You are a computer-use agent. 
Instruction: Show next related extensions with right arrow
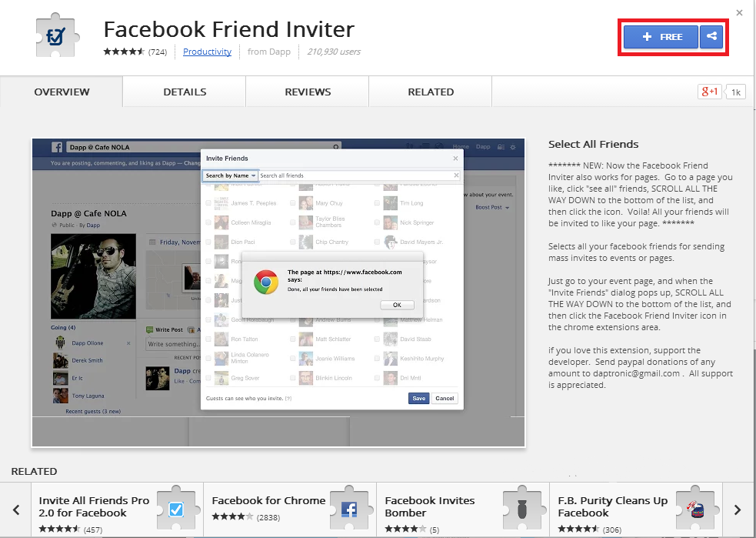pos(738,510)
